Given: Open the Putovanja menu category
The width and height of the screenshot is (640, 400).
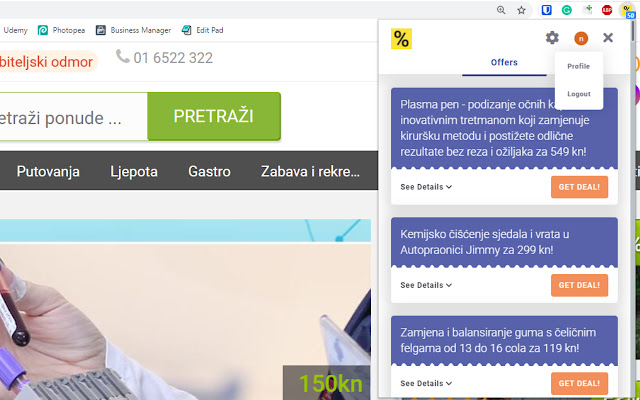Looking at the screenshot, I should pyautogui.click(x=48, y=171).
